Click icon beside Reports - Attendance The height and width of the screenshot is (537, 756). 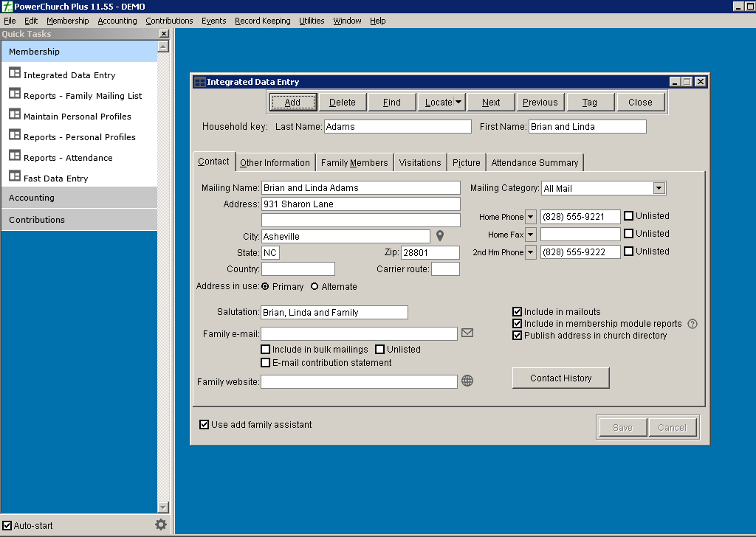[x=15, y=156]
